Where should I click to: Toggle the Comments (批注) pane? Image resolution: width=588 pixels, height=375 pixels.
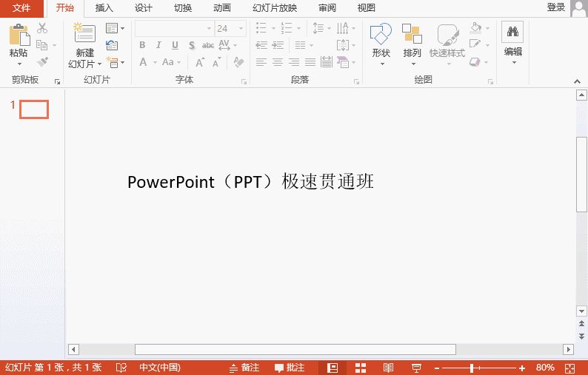point(290,368)
